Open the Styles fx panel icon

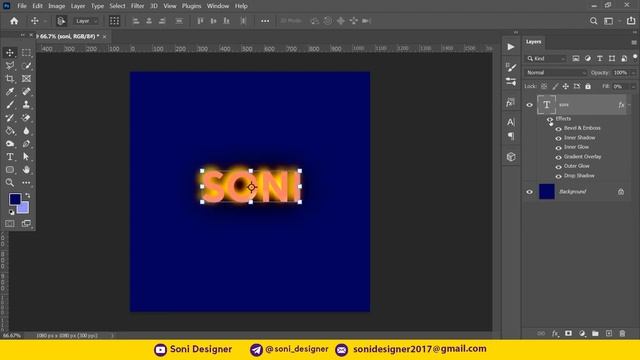tap(511, 103)
